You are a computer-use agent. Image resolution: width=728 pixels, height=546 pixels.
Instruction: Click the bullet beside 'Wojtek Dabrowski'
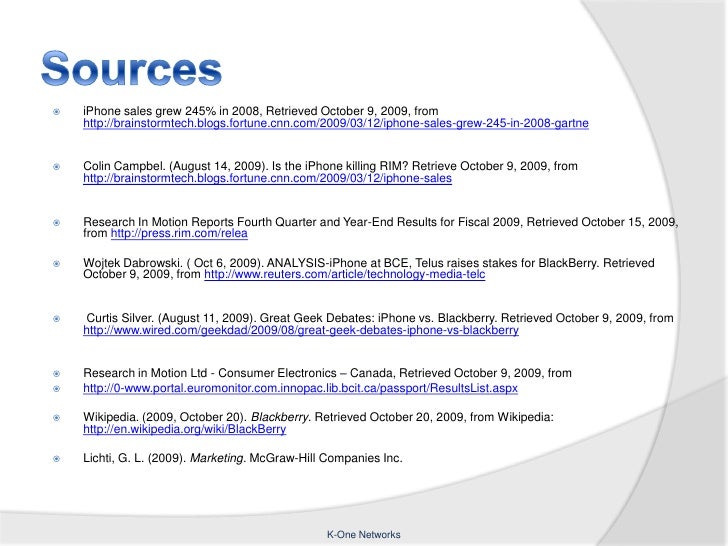(x=57, y=263)
